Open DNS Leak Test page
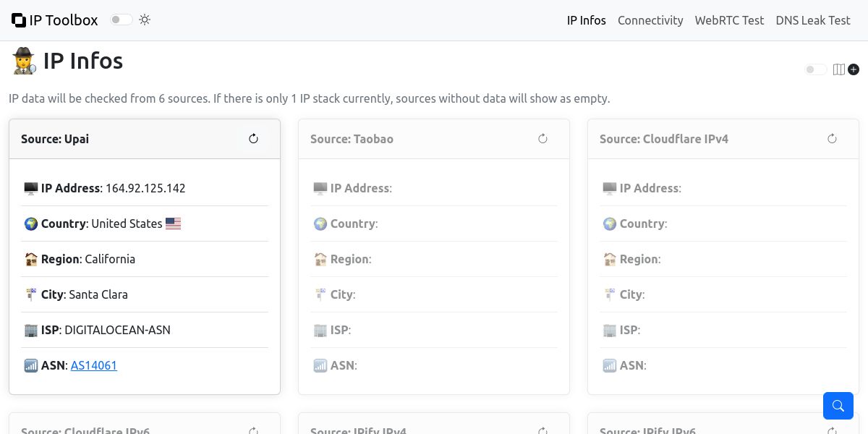This screenshot has width=868, height=434. (812, 20)
